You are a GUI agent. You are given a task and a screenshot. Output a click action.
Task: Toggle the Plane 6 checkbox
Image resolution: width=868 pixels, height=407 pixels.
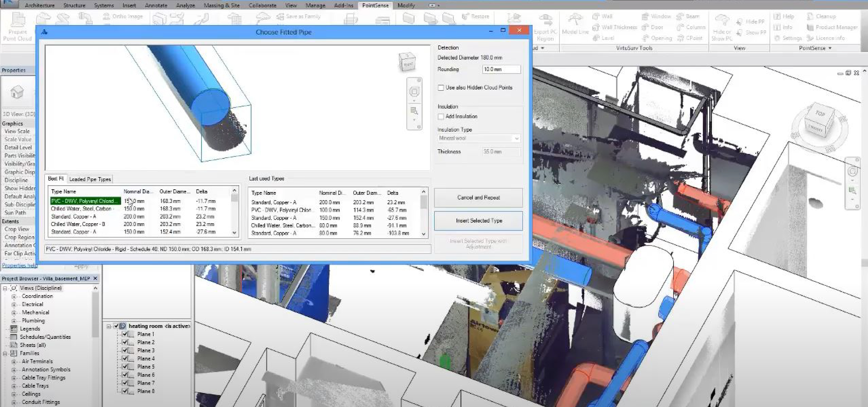[x=125, y=375]
